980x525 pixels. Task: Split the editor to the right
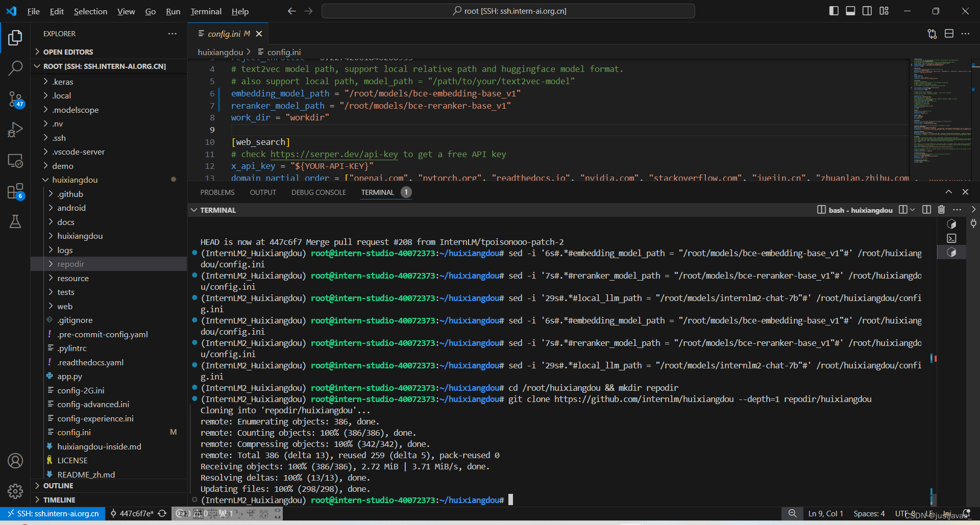(949, 34)
